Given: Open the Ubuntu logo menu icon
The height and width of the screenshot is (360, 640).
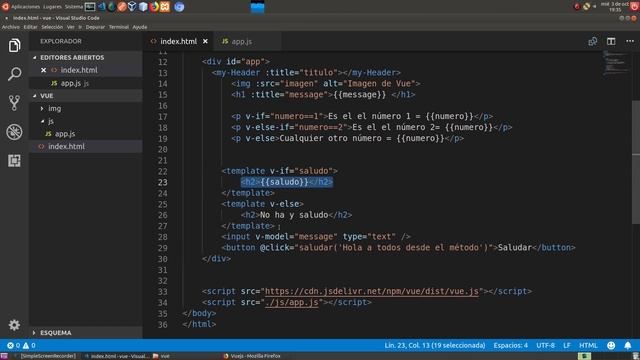Looking at the screenshot, I should [x=5, y=7].
